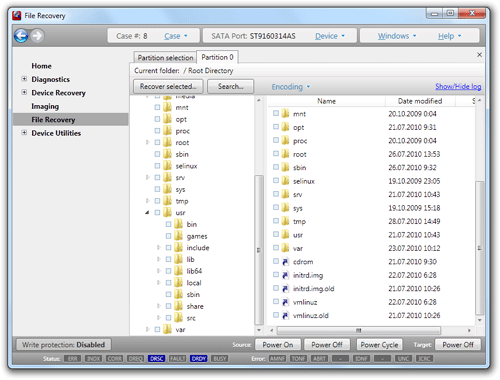Open the Case menu
500x380 pixels.
[176, 36]
